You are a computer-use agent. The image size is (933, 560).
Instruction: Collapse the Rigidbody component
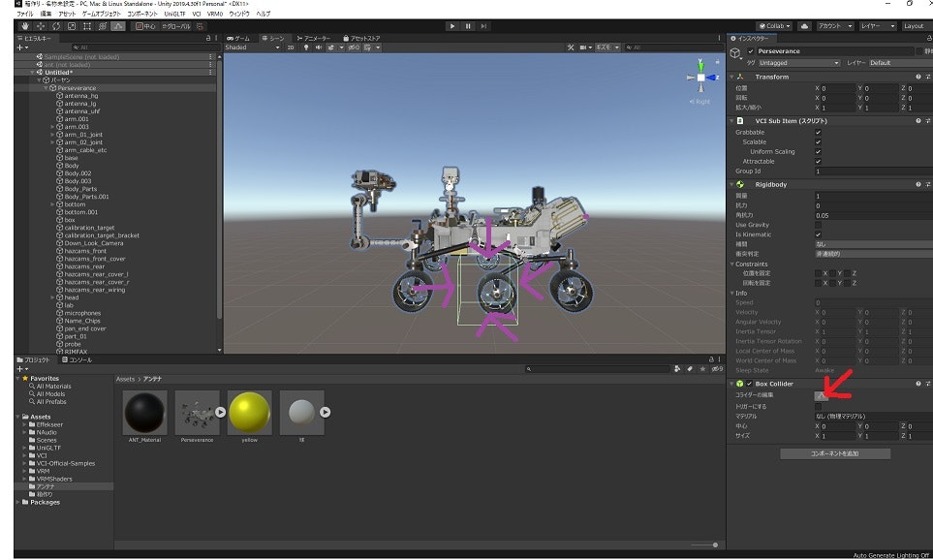[731, 184]
